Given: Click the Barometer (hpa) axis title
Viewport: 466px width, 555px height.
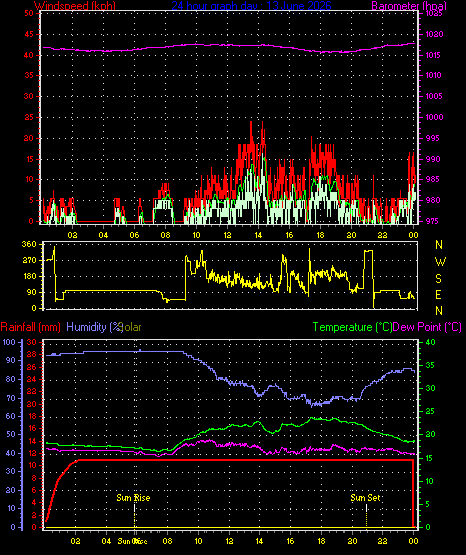Looking at the screenshot, I should tap(409, 5).
